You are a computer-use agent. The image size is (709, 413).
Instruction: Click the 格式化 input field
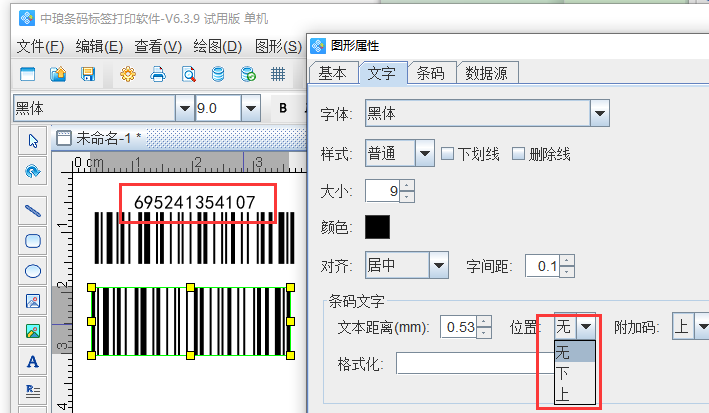[x=475, y=363]
